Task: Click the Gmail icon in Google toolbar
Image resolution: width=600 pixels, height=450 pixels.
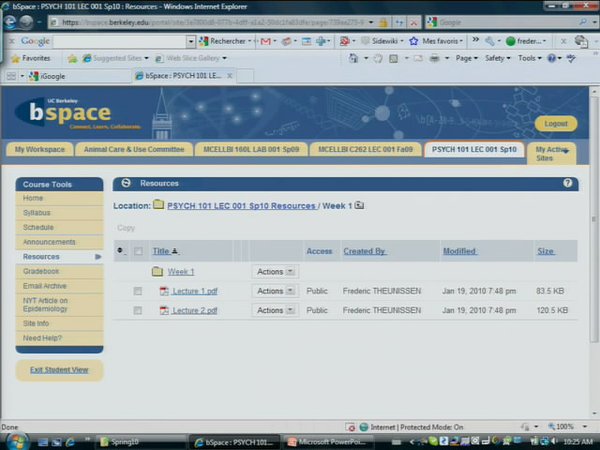Action: pyautogui.click(x=265, y=41)
